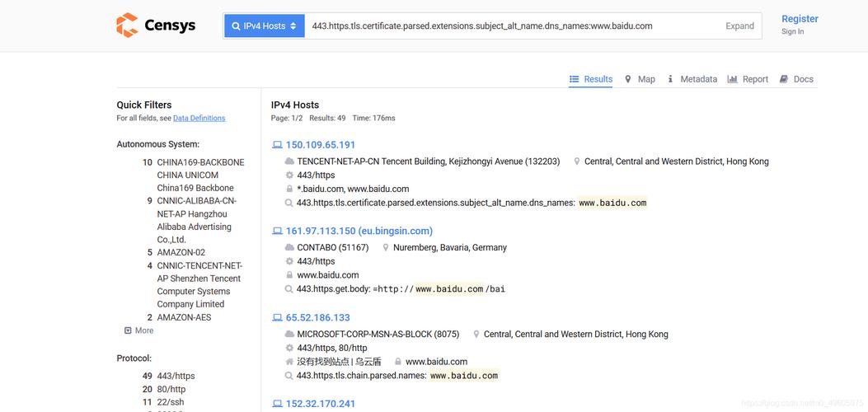Select the text Nuremberg, Bavaria, Germany
The width and height of the screenshot is (868, 412).
[x=449, y=248]
